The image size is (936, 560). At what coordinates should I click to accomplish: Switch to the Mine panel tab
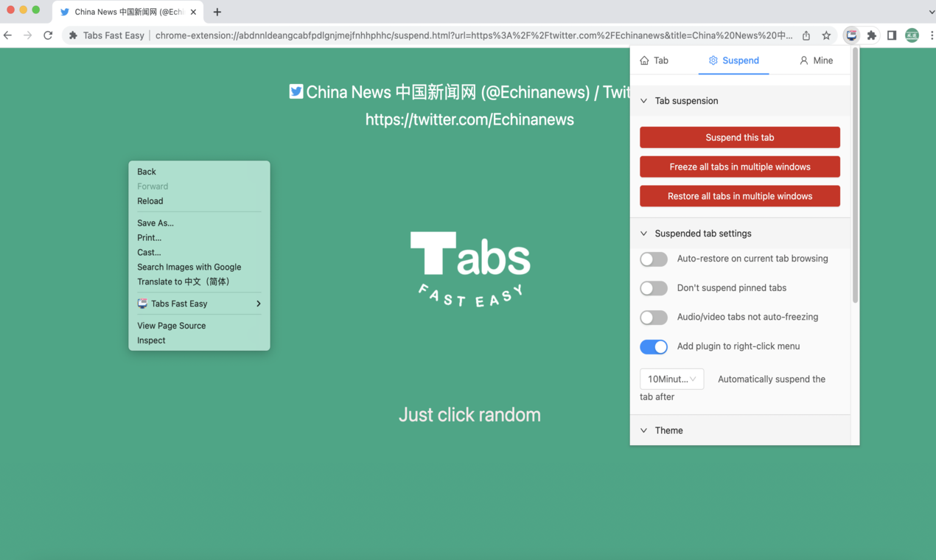coord(816,60)
